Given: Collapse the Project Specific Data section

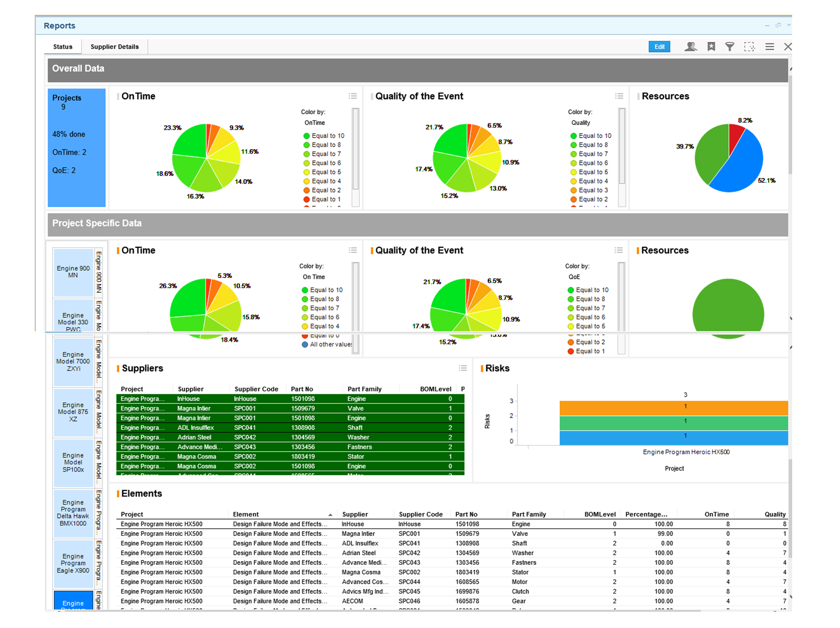Looking at the screenshot, I should point(97,223).
